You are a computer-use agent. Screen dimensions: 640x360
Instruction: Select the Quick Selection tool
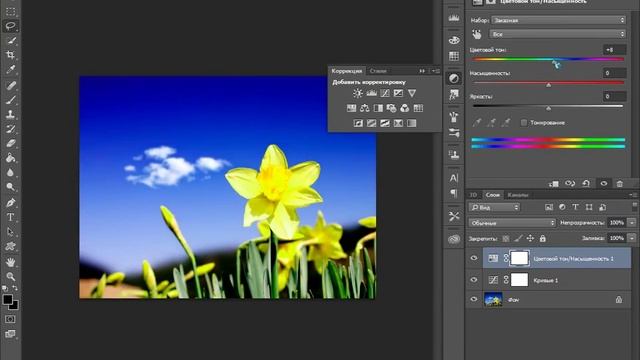point(11,40)
